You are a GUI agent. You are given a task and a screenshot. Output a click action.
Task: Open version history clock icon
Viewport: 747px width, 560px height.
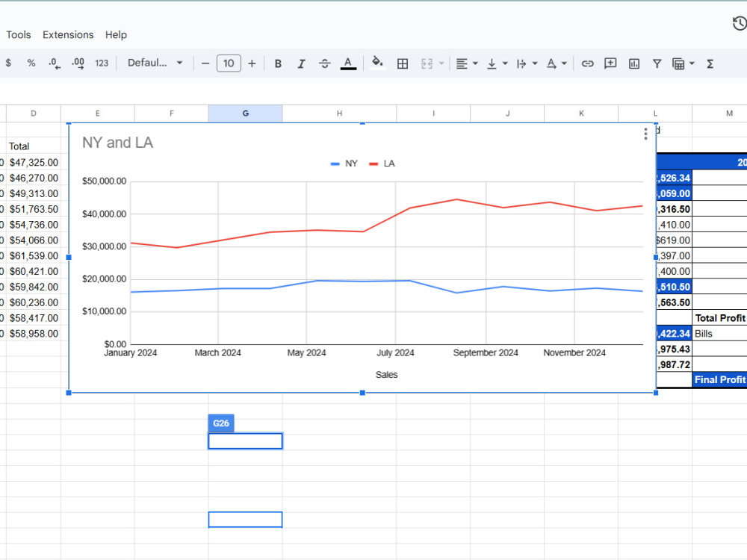[740, 23]
